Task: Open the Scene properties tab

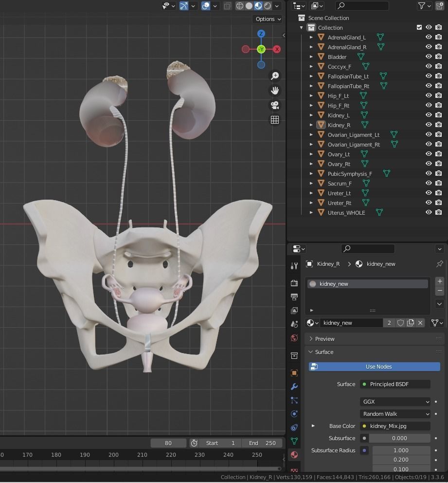Action: (x=294, y=324)
